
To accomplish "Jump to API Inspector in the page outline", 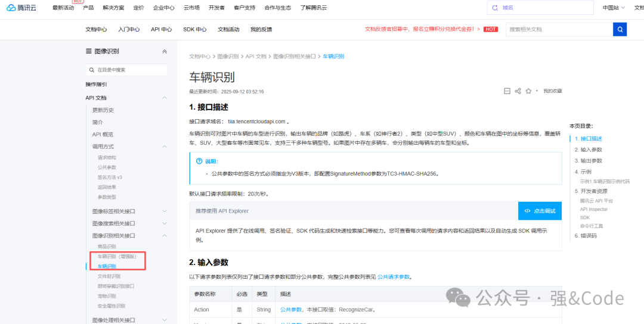I will (x=594, y=209).
